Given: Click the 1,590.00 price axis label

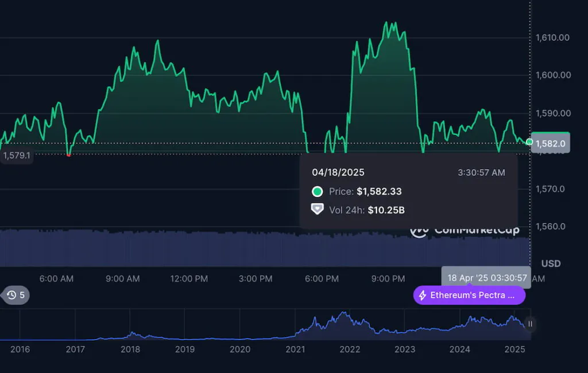Looking at the screenshot, I should tap(553, 113).
